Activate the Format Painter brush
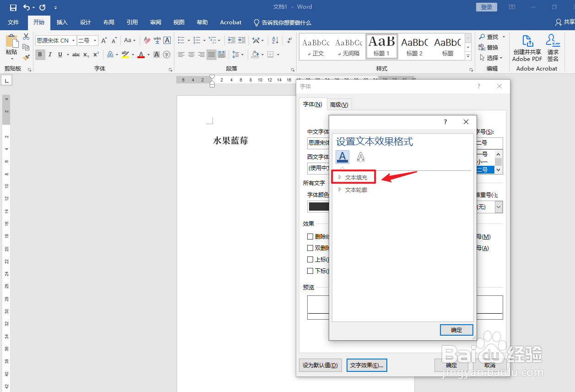The height and width of the screenshot is (392, 575). tap(26, 58)
